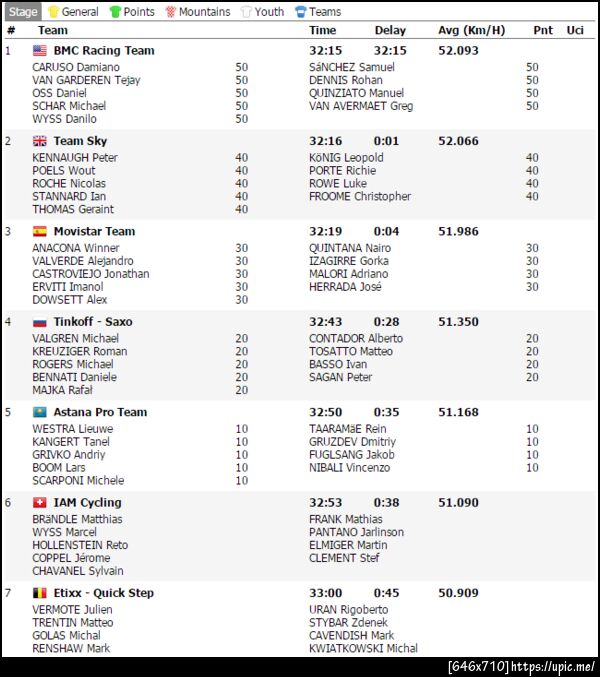The width and height of the screenshot is (600, 677).
Task: Click the Kazakhstan flag beside Astana Pro Team
Action: (x=40, y=412)
